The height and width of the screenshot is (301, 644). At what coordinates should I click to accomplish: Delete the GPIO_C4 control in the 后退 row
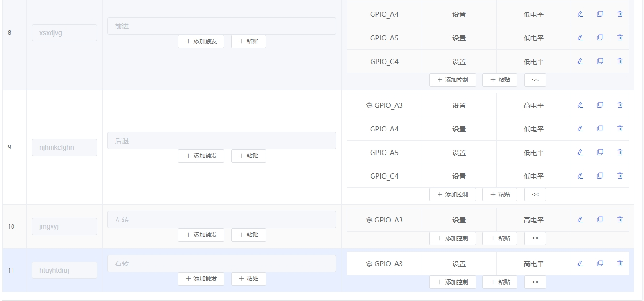(619, 176)
